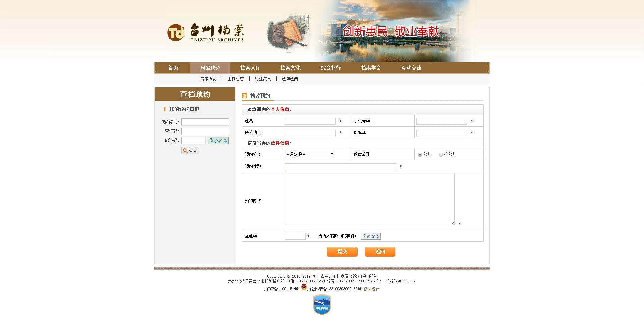This screenshot has height=322, width=644.
Task: Focus the 预约内容 text area
Action: (370, 199)
